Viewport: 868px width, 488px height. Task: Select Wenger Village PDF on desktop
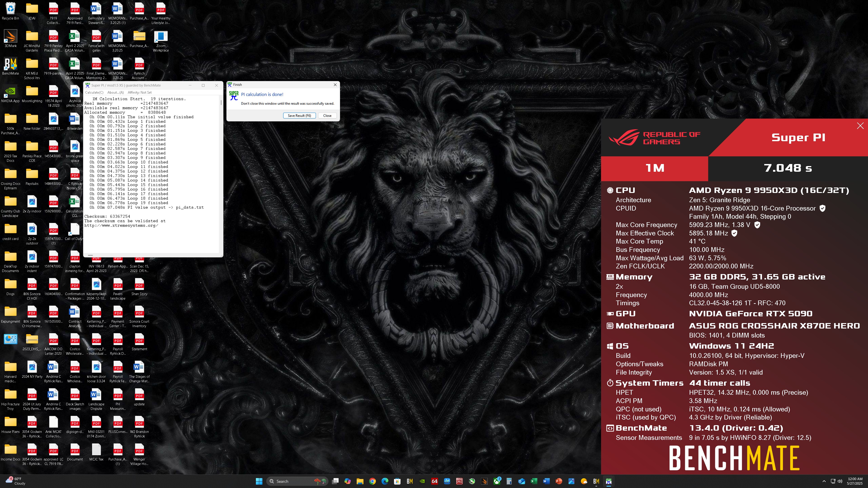tap(139, 454)
